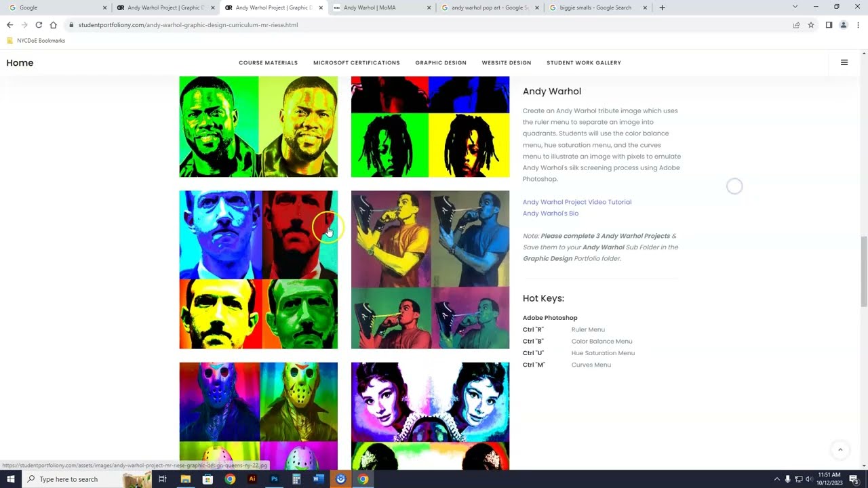Open Task View on the taskbar
Image resolution: width=868 pixels, height=488 pixels.
pyautogui.click(x=163, y=479)
